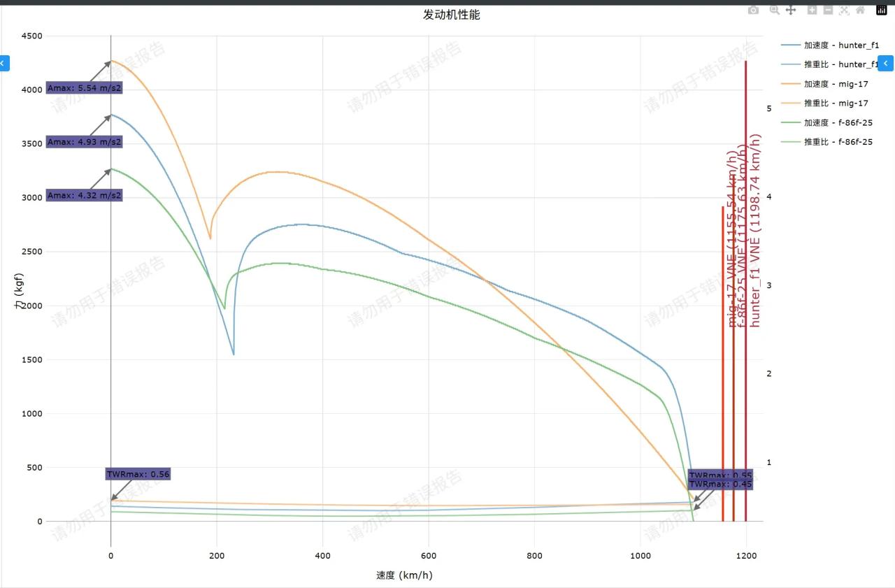
Task: Click the right-axis tick label 5
Action: click(x=769, y=108)
